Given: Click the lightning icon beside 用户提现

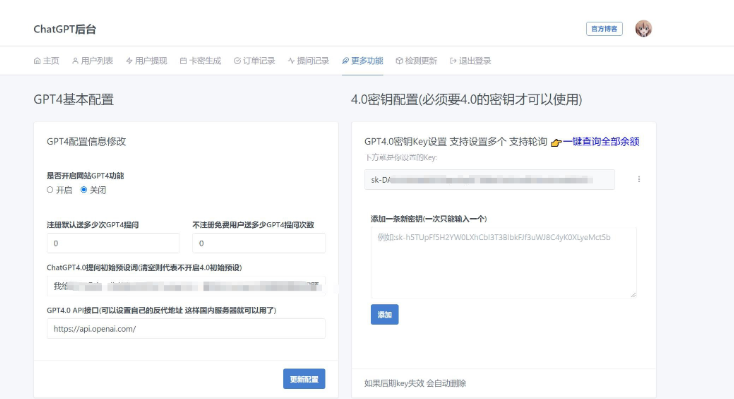Looking at the screenshot, I should [129, 61].
